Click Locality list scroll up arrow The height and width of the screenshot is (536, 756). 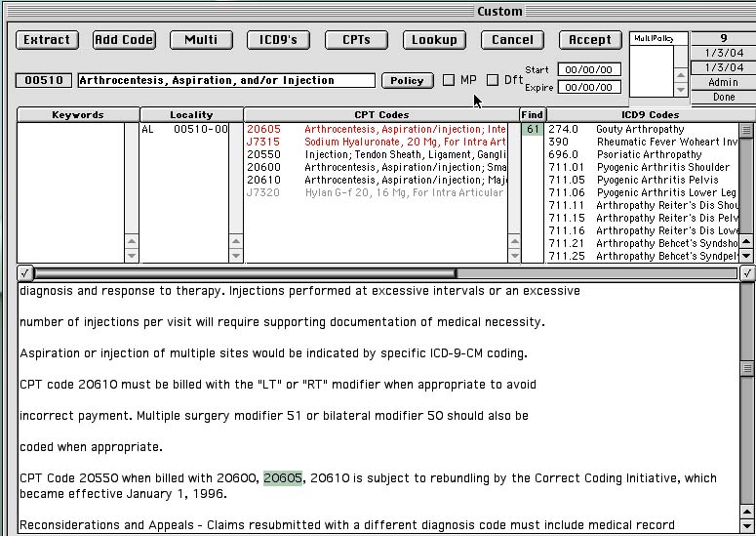pos(236,241)
